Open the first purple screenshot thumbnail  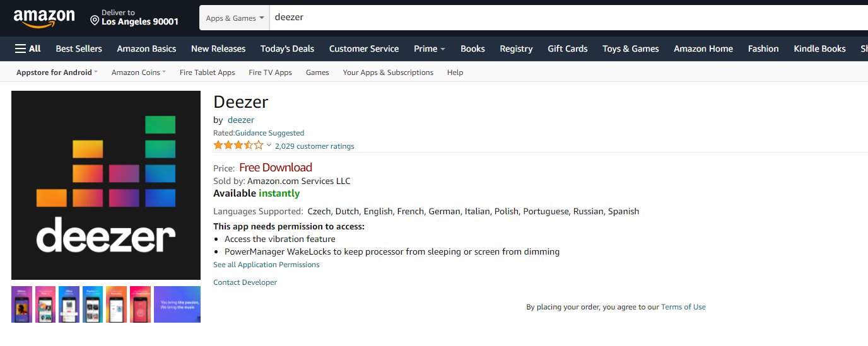21,304
